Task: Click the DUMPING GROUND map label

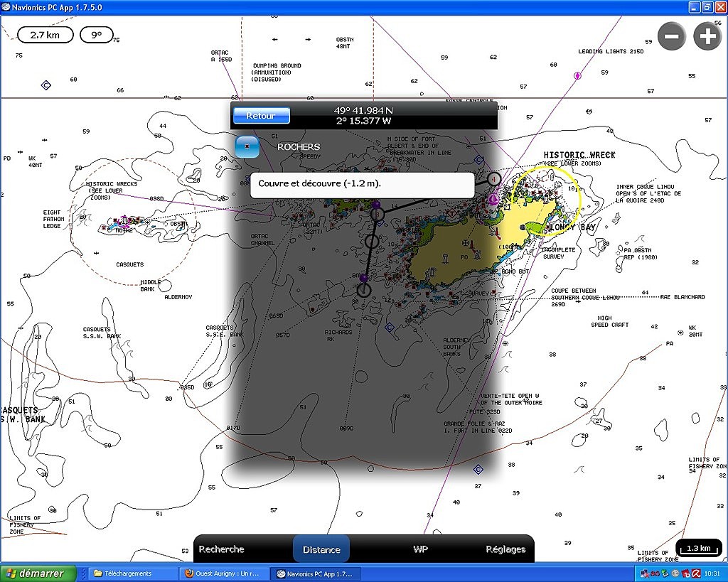Action: [x=277, y=66]
